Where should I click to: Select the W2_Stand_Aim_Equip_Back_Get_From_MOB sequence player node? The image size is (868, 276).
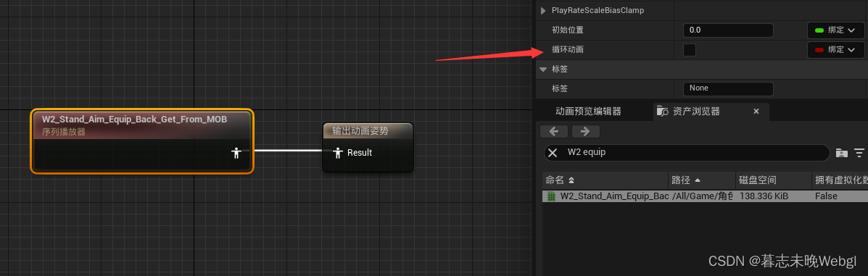point(141,141)
